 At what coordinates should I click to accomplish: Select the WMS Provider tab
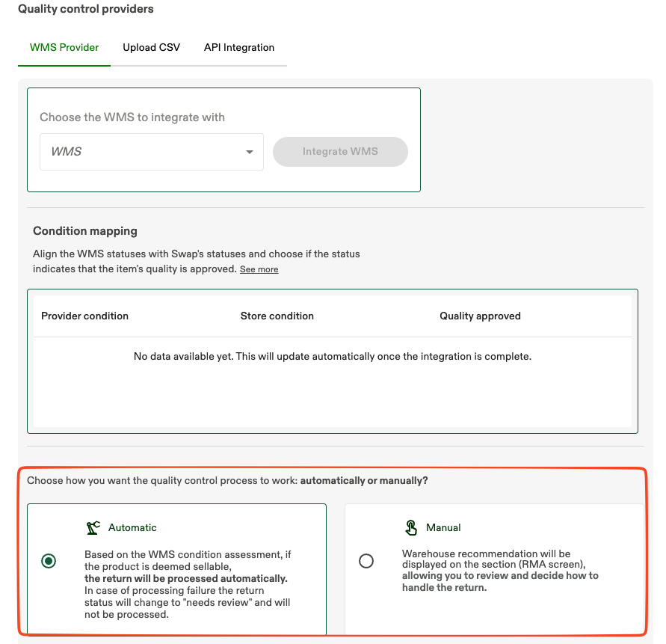coord(64,47)
